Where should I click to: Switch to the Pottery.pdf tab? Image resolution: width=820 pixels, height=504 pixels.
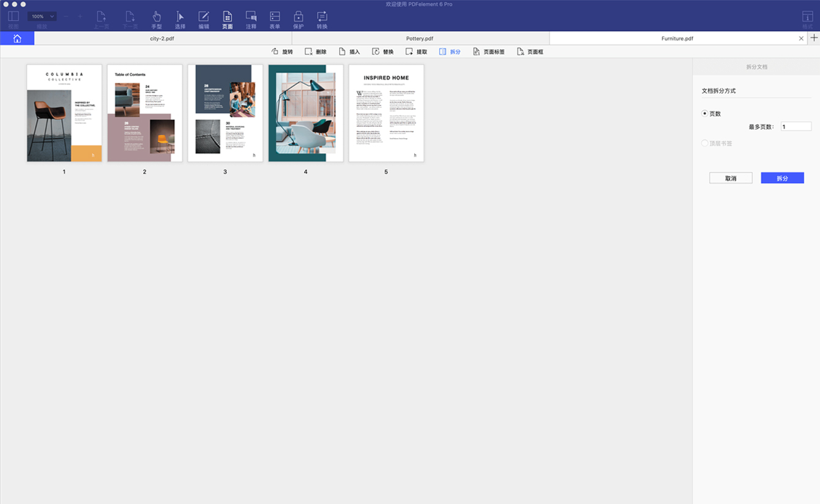420,39
